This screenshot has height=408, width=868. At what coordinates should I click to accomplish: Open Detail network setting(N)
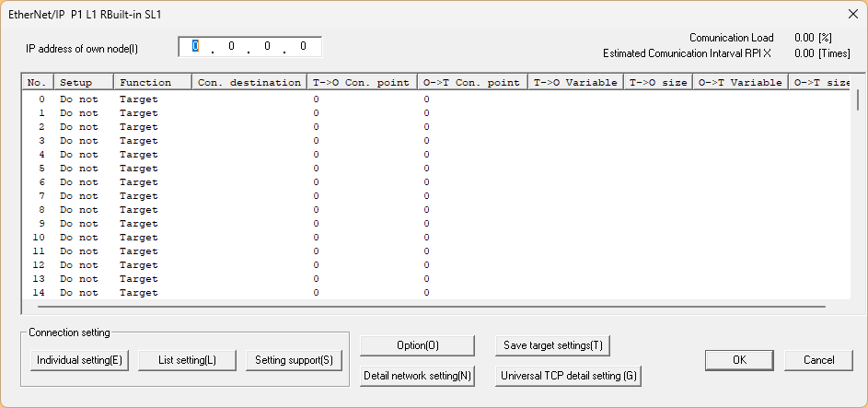pyautogui.click(x=417, y=376)
